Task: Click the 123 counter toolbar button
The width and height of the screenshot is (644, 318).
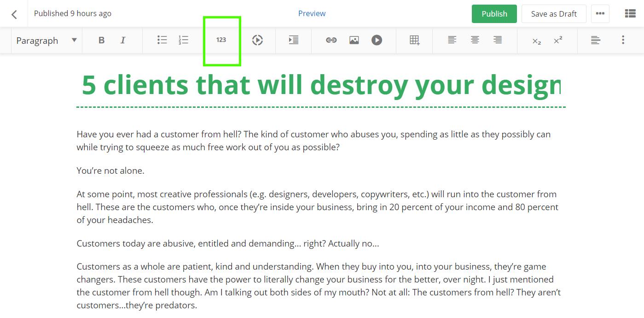Action: pyautogui.click(x=221, y=41)
